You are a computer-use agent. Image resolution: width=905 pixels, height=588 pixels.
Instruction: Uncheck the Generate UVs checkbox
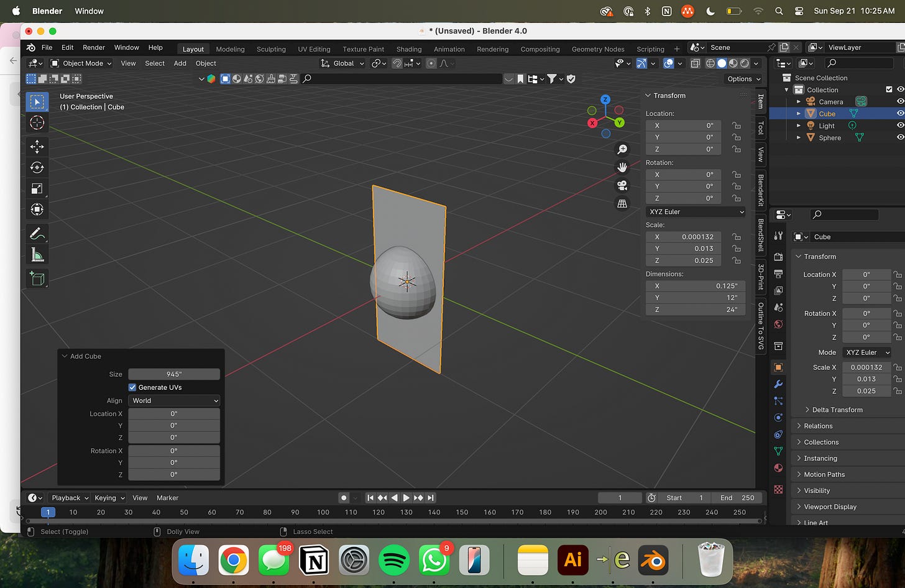point(132,387)
